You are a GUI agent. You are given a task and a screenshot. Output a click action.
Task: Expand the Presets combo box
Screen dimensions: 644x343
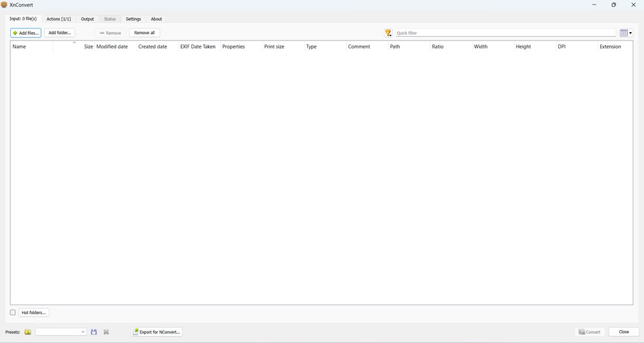pos(61,332)
